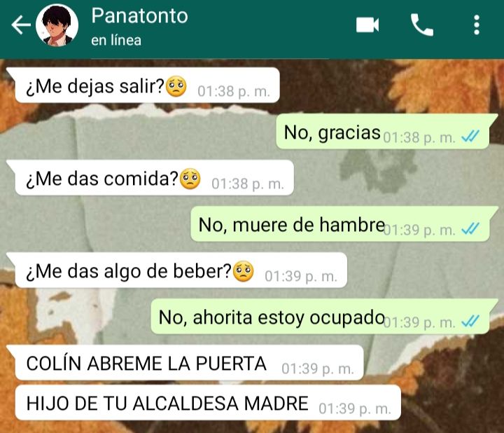504x433 pixels.
Task: Tap read ticks on 'ahorita estoy ocupado'
Action: [x=470, y=321]
